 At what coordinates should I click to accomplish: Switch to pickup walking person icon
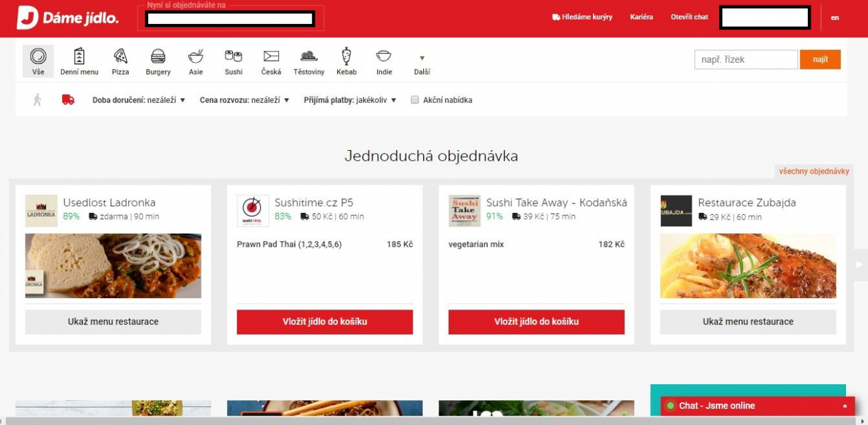pyautogui.click(x=37, y=99)
